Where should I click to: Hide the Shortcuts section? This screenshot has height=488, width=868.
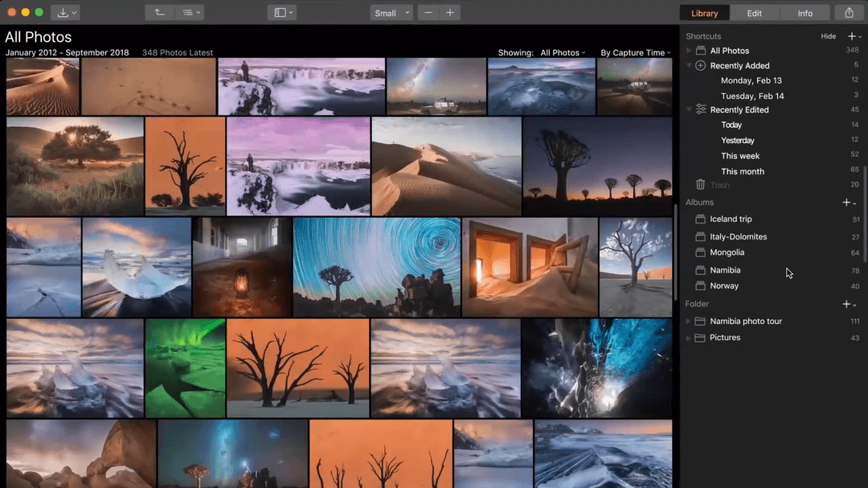(x=829, y=35)
